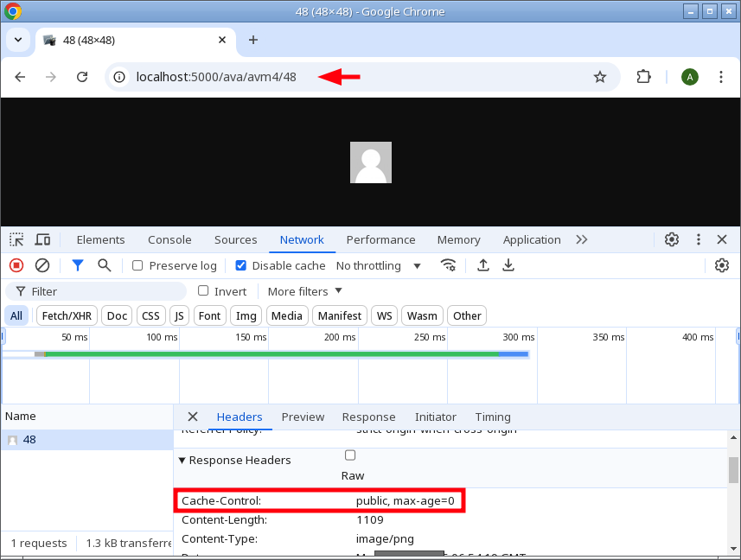741x560 pixels.
Task: Reload the page
Action: [x=82, y=77]
